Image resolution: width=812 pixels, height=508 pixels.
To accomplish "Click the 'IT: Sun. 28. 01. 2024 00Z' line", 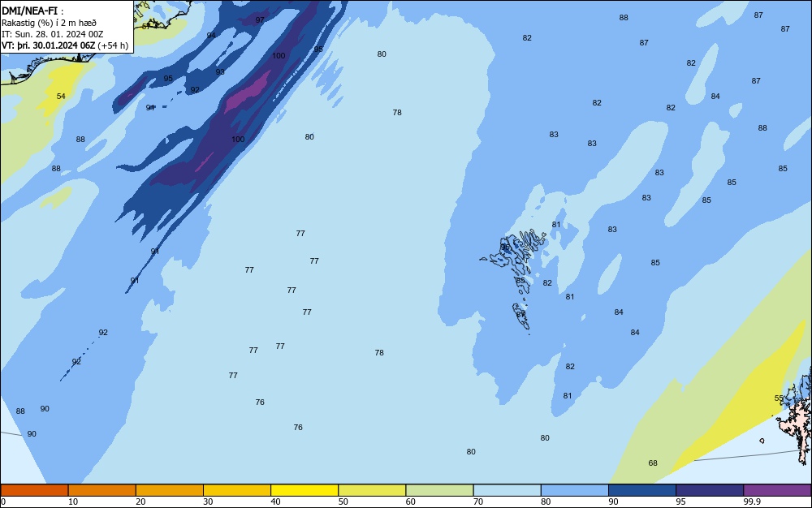I will [x=52, y=34].
